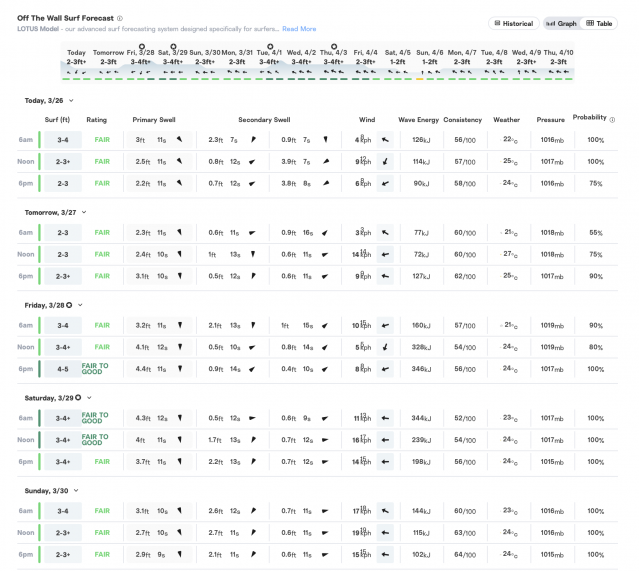639x571 pixels.
Task: Open the info icon beside Off The Wall Surf Forecast
Action: pyautogui.click(x=120, y=18)
